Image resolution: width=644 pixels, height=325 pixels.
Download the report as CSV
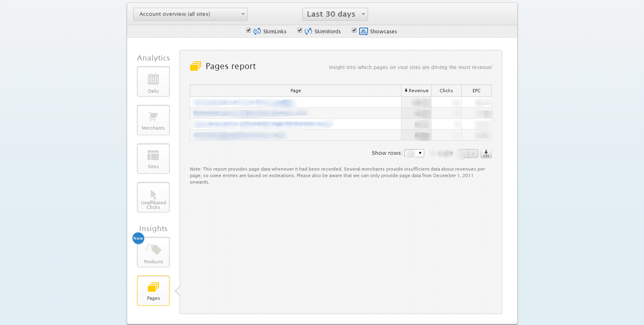(x=486, y=154)
